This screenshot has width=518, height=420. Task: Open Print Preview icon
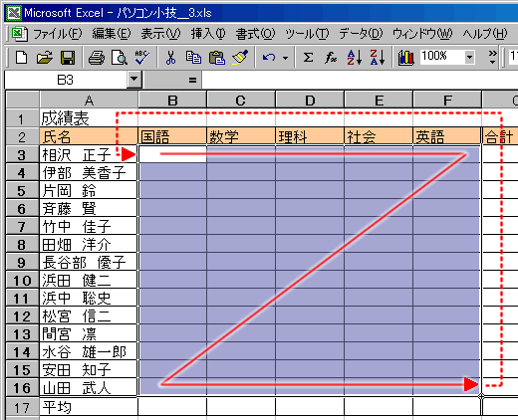tap(119, 58)
